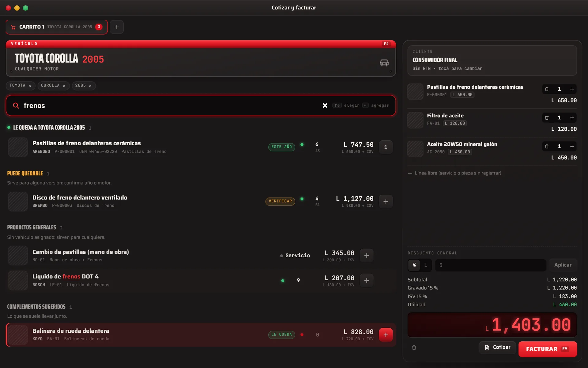Select percent discount mode
This screenshot has height=368, width=588.
414,265
